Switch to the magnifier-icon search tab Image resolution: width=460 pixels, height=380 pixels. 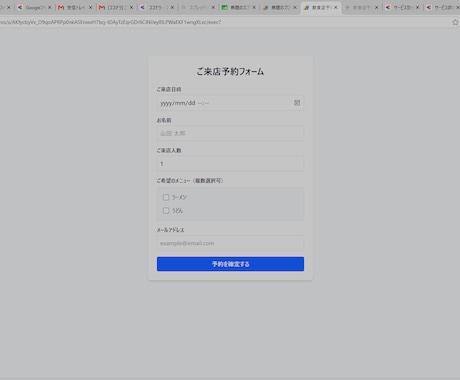pos(197,7)
